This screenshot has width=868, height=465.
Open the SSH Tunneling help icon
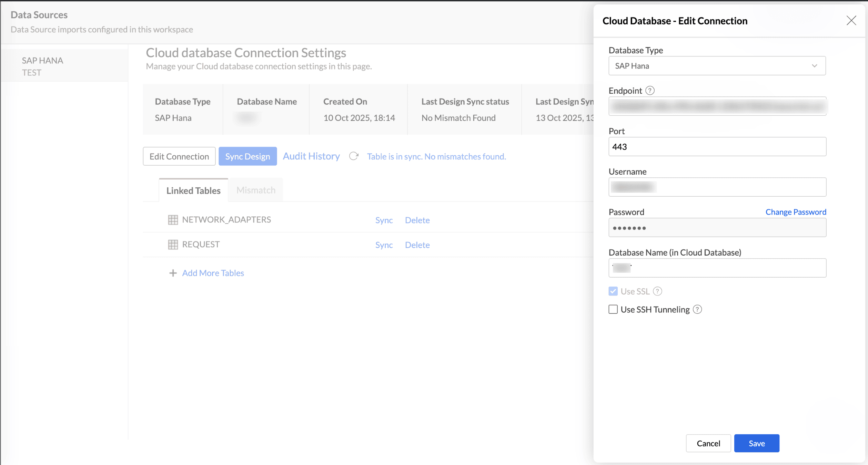697,309
